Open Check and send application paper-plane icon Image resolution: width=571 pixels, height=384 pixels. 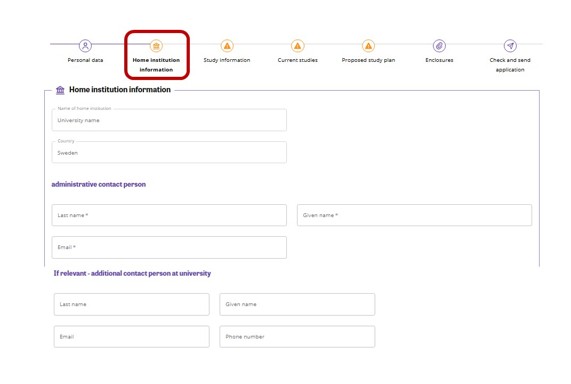coord(510,46)
